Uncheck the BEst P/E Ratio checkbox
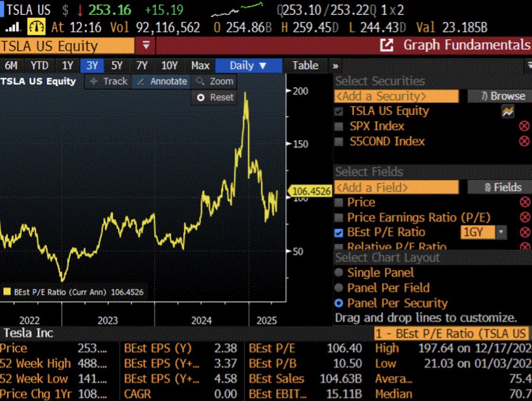 pos(339,232)
